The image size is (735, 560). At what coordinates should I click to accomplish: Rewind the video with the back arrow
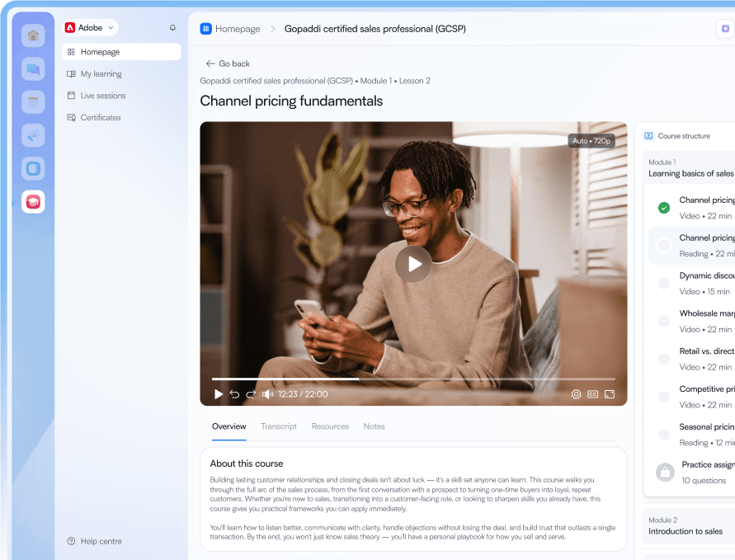[x=234, y=394]
